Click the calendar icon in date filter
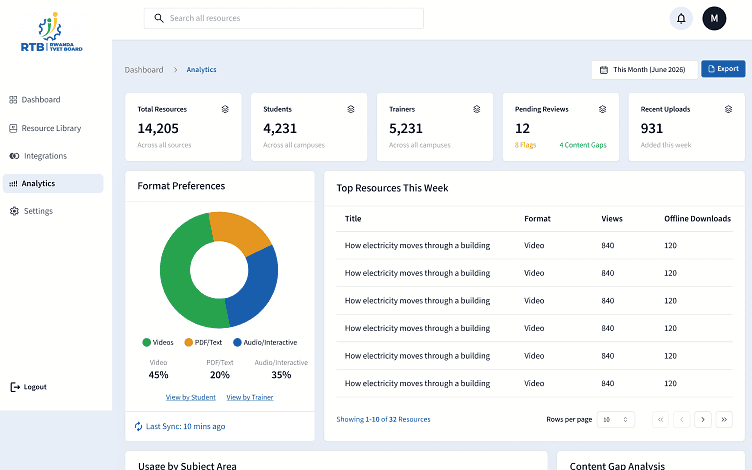Viewport: 752px width, 470px height. tap(604, 70)
